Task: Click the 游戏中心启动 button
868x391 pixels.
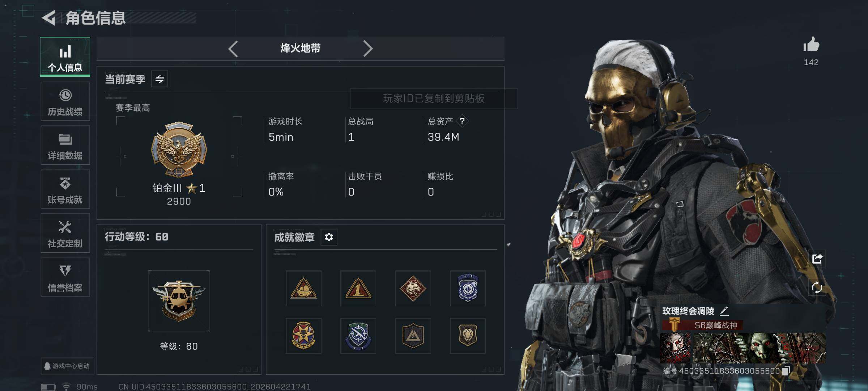Action: coord(67,366)
